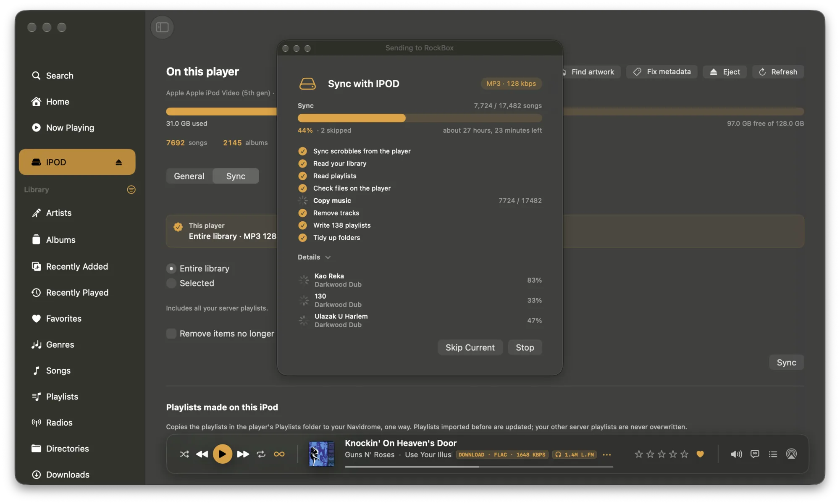Toggle repeat mode
Image resolution: width=840 pixels, height=504 pixels.
click(x=261, y=454)
